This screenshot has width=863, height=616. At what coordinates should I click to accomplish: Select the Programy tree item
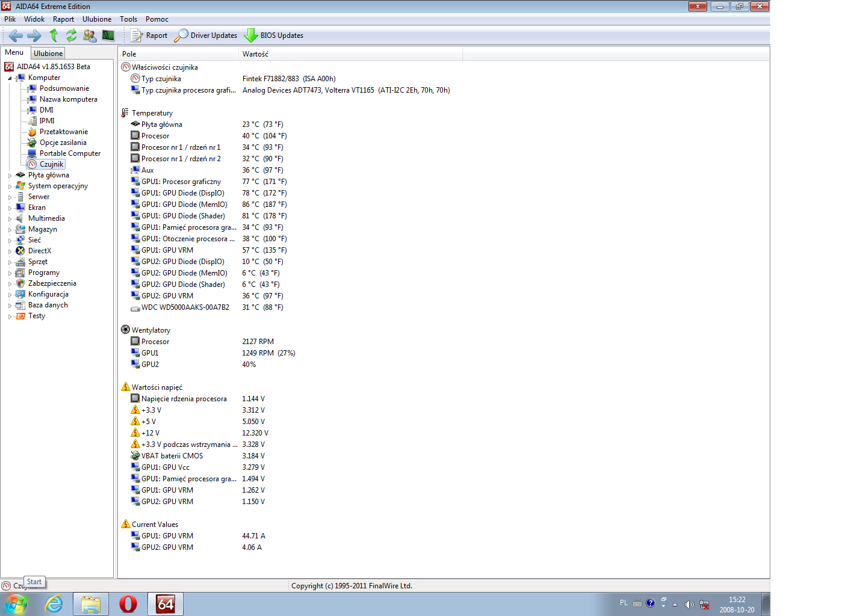click(x=44, y=273)
